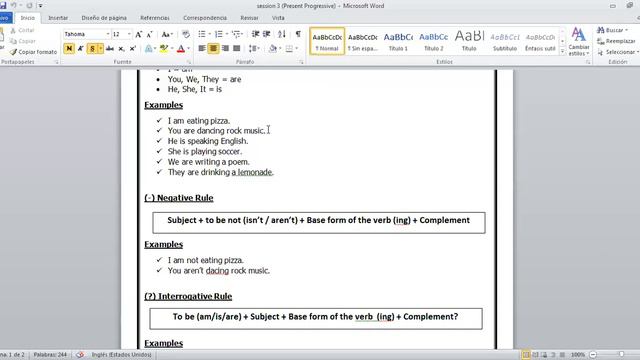Expand the styles gallery more arrow
This screenshot has width=640, height=360.
point(562,51)
